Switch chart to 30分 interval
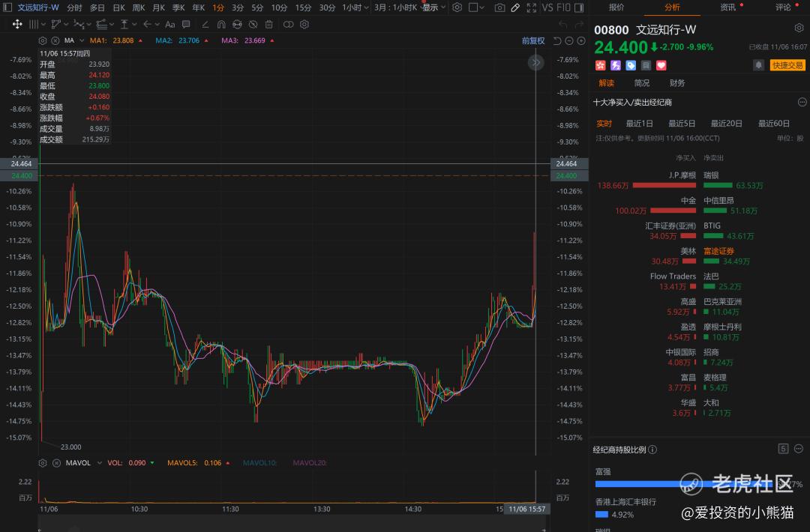Screen dimensions: 810x532 coord(327,7)
